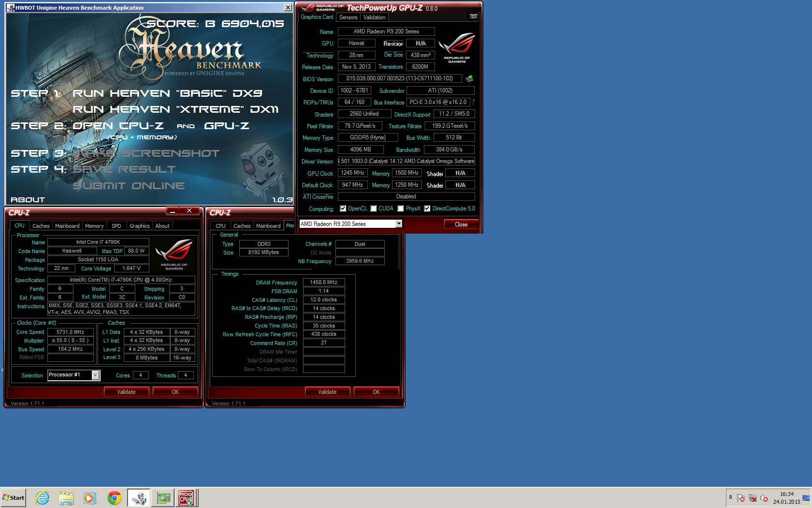Open Memory tab in left CPU-Z window
The height and width of the screenshot is (508, 812).
[x=94, y=226]
